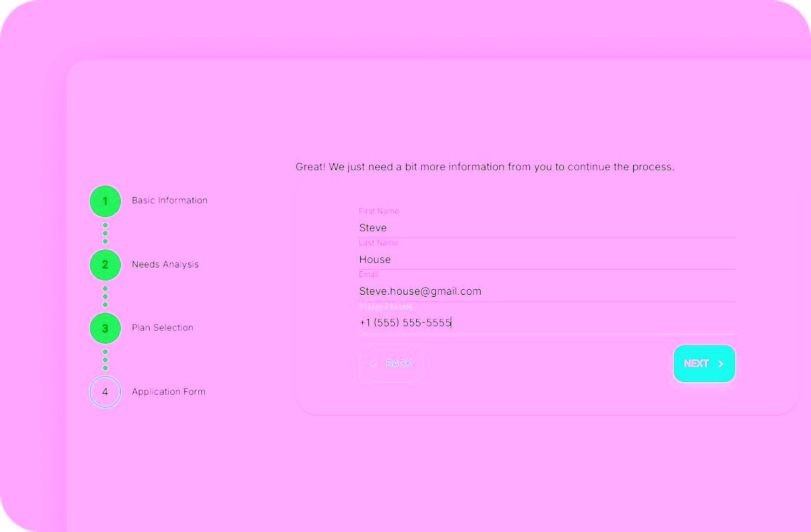Click the Last Name field label

(x=378, y=243)
